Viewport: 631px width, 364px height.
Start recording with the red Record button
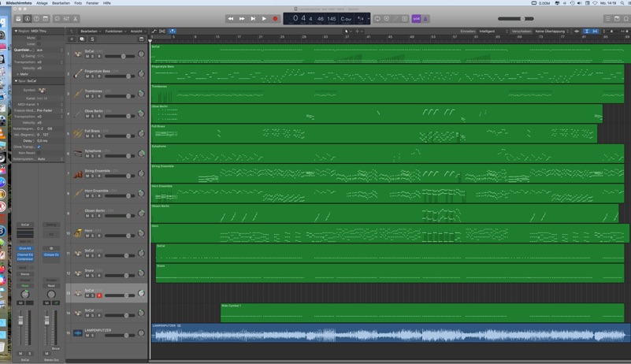(275, 19)
